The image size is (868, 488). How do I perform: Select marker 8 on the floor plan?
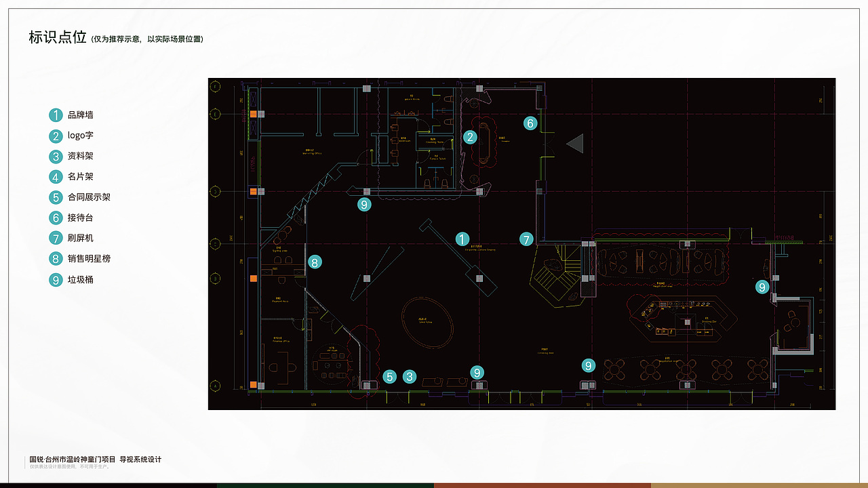point(313,261)
